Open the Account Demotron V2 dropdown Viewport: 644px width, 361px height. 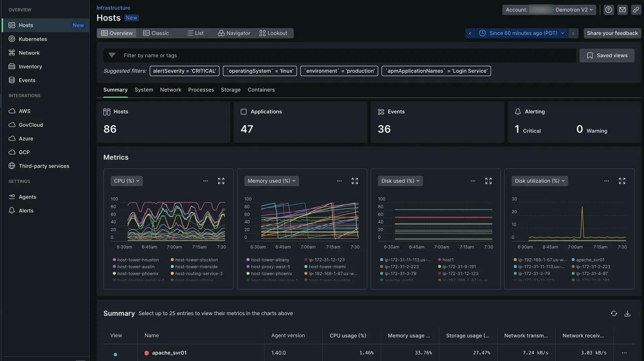(x=549, y=10)
